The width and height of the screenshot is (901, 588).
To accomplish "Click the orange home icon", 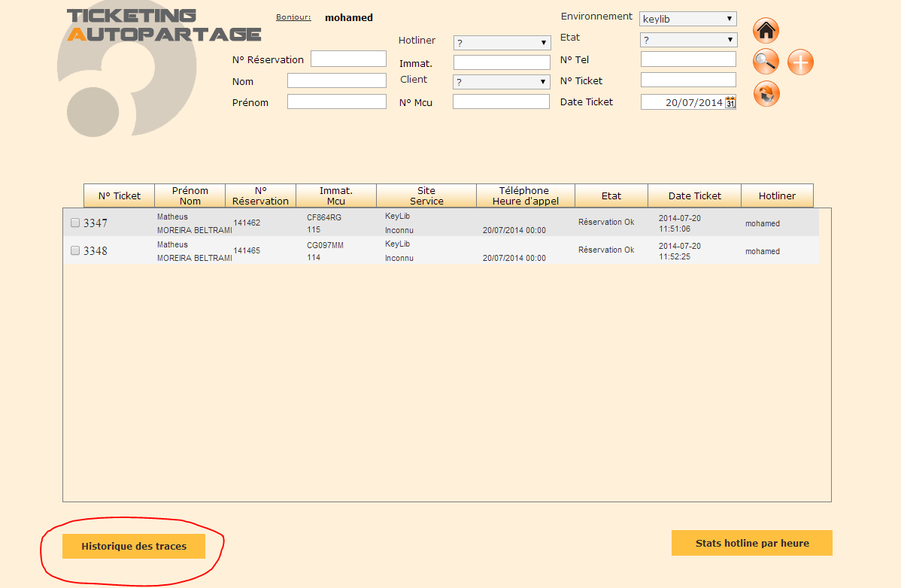I will click(x=766, y=31).
